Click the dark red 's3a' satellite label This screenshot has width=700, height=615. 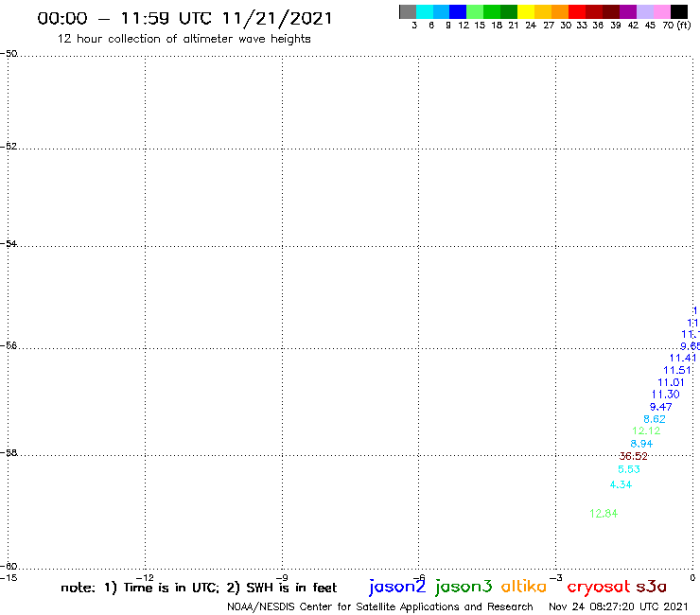pos(651,587)
